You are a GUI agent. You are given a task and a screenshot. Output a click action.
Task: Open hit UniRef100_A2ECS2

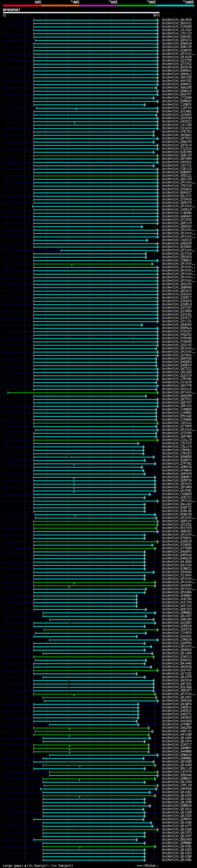point(176,497)
